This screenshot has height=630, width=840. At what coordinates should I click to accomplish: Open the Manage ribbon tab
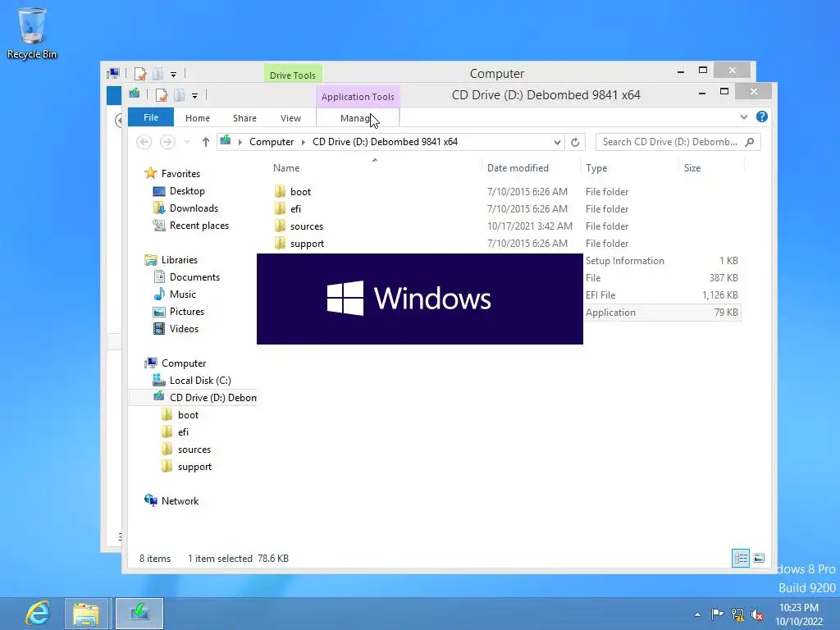click(x=358, y=118)
